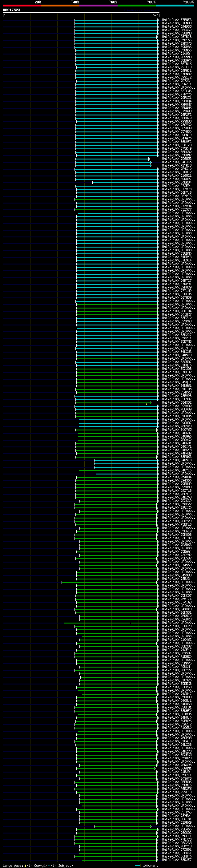Click the query sequence label BB917523
Viewport: 197px width, 868px height.
[11, 10]
